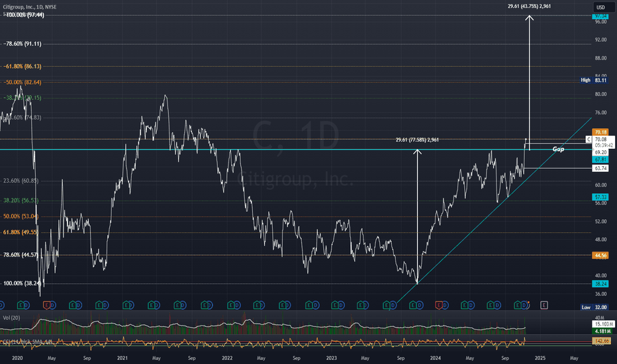
Task: Click the earnings marker just before May 2022
Action: [x=257, y=305]
